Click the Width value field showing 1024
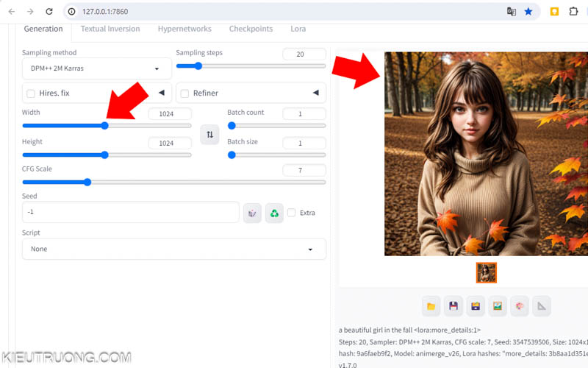 tap(170, 114)
